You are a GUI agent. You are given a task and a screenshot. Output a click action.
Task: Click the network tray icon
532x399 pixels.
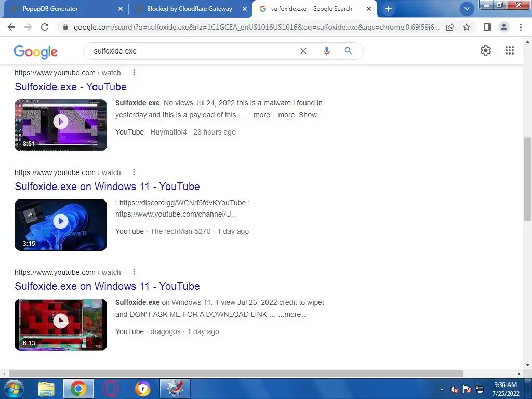click(x=480, y=389)
